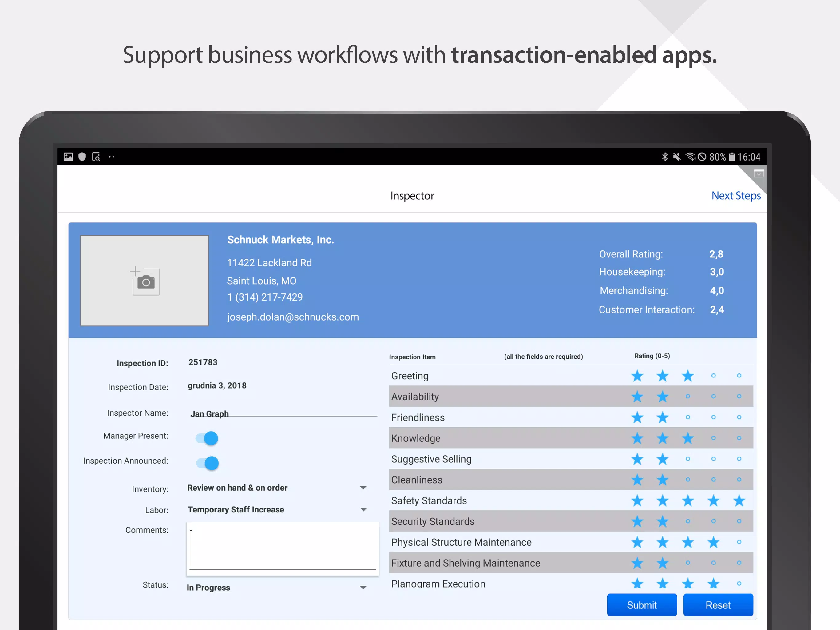Viewport: 840px width, 630px height.
Task: Select the Inspector title header
Action: coord(412,196)
